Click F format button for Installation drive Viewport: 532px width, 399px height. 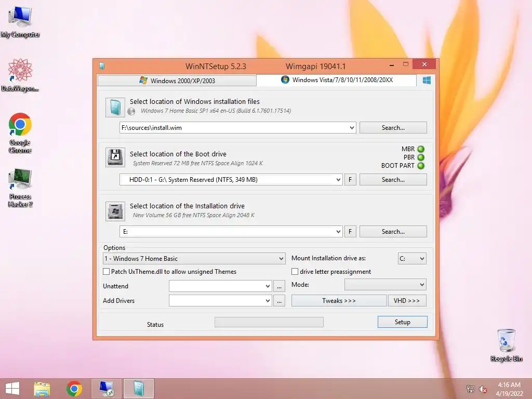coord(350,232)
